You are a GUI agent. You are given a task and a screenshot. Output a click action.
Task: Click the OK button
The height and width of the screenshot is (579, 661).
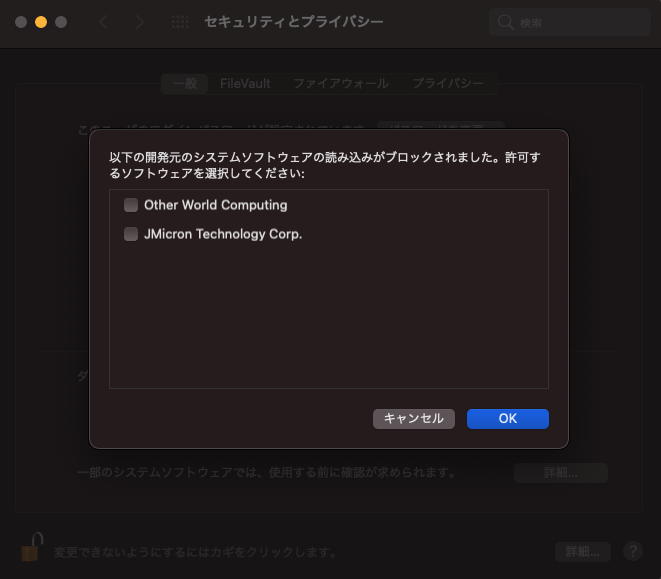tap(508, 419)
